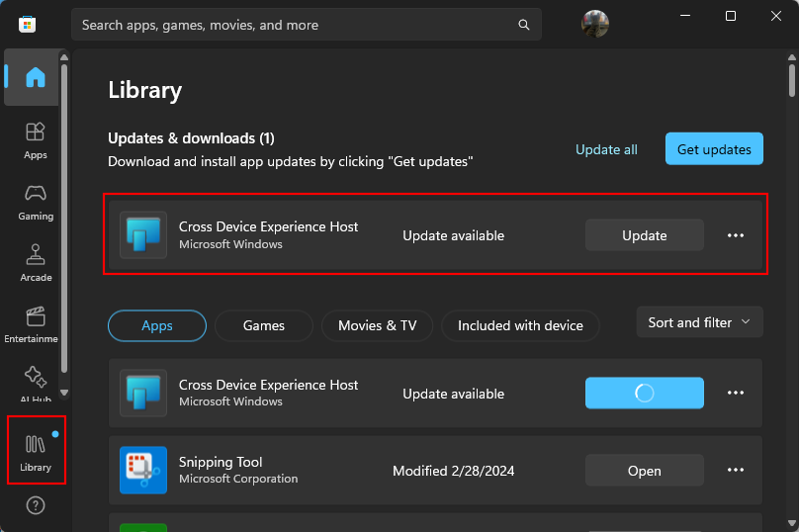Click the search magnifier icon

click(x=523, y=25)
